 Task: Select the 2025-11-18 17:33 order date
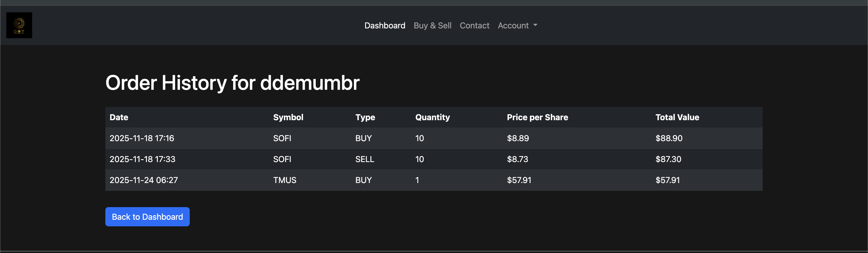143,159
